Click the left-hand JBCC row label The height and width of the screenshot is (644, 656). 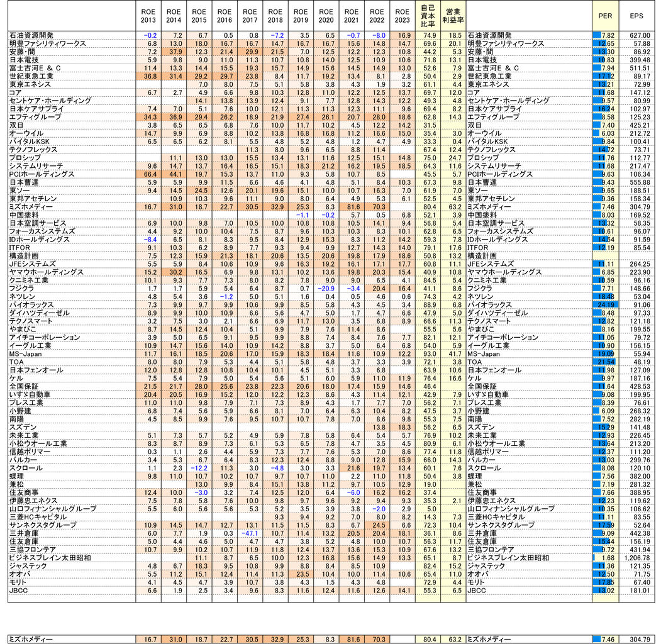18,591
